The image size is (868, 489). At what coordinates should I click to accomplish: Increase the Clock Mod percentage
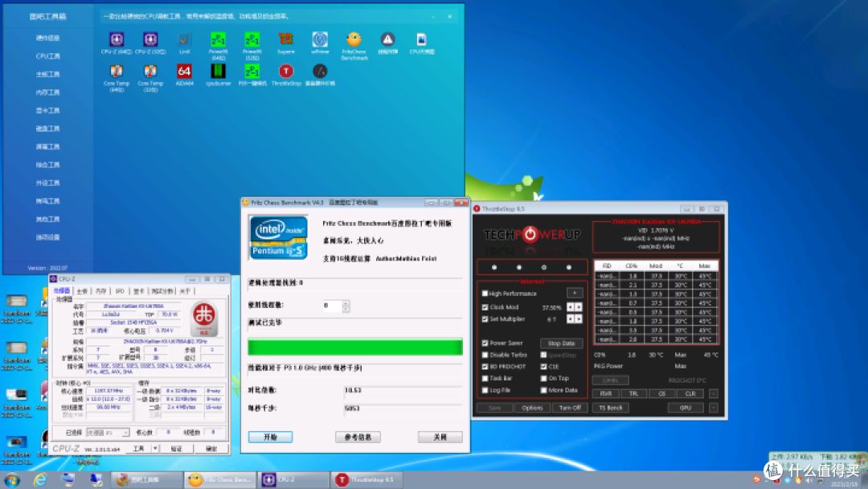[579, 307]
